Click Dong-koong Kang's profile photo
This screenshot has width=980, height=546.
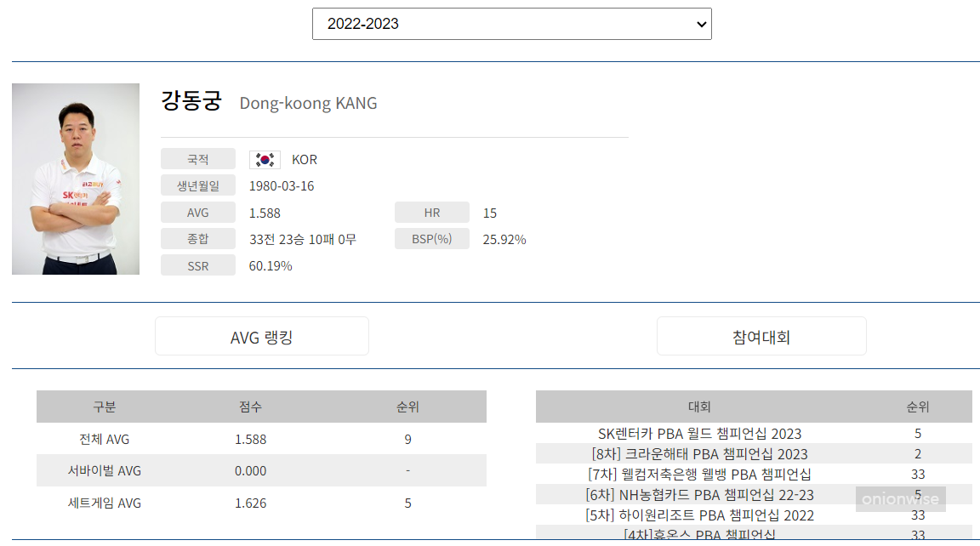(x=75, y=178)
